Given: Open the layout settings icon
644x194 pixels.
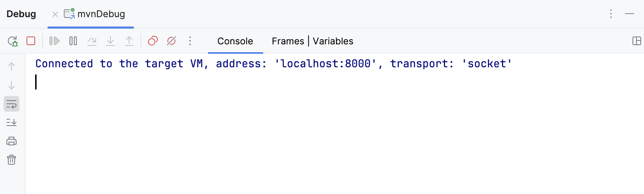Looking at the screenshot, I should (x=636, y=41).
